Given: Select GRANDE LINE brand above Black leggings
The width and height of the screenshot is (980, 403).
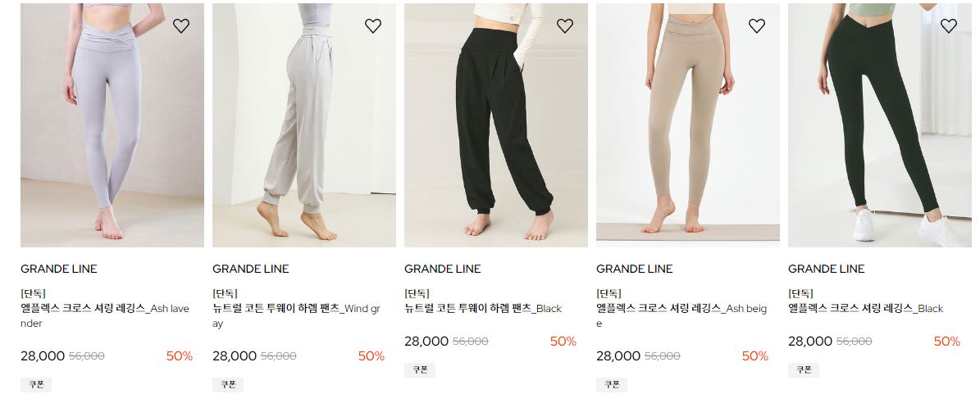Looking at the screenshot, I should click(x=827, y=269).
